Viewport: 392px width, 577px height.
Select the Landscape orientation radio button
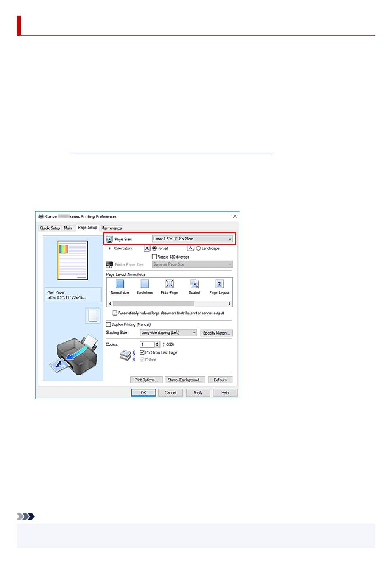click(x=198, y=249)
